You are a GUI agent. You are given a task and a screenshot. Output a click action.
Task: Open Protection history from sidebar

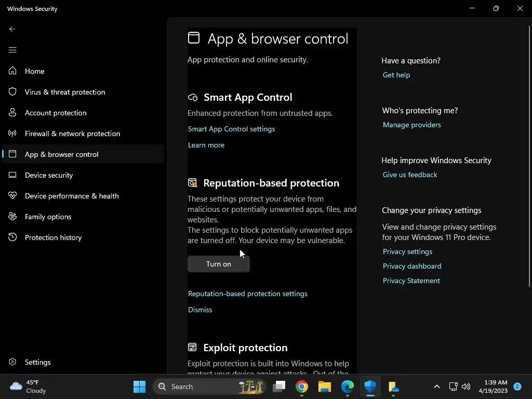click(x=83, y=237)
